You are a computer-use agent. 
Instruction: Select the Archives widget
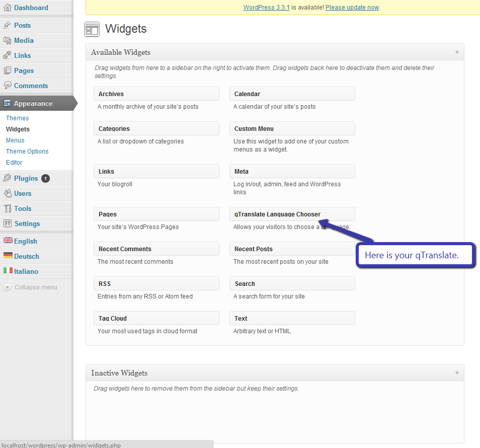pos(156,94)
